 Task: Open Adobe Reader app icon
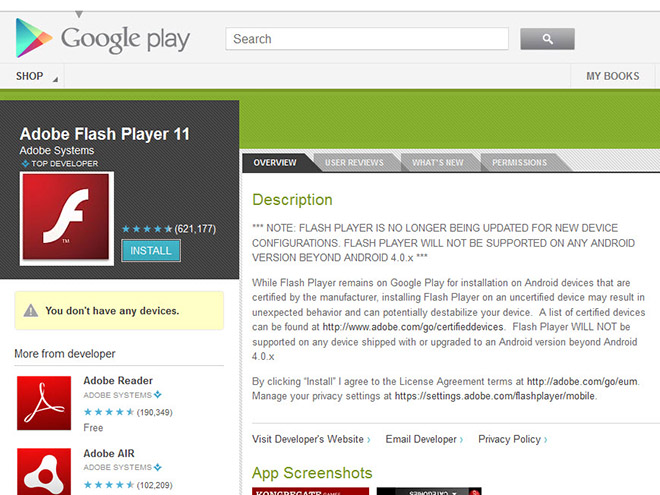click(x=44, y=403)
